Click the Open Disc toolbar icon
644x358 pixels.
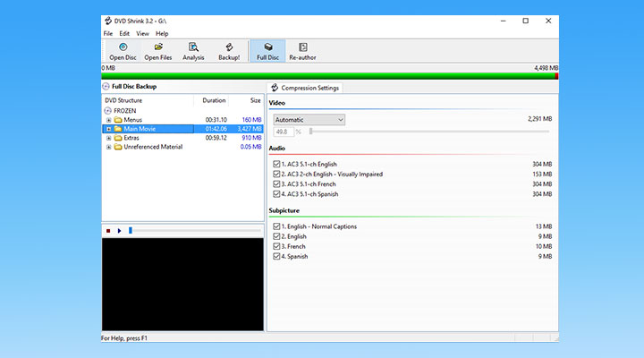123,51
